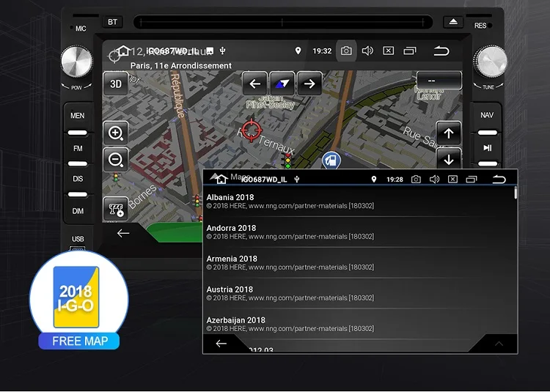The image size is (550, 392).
Task: Tilt map up with up arrow
Action: (x=448, y=133)
